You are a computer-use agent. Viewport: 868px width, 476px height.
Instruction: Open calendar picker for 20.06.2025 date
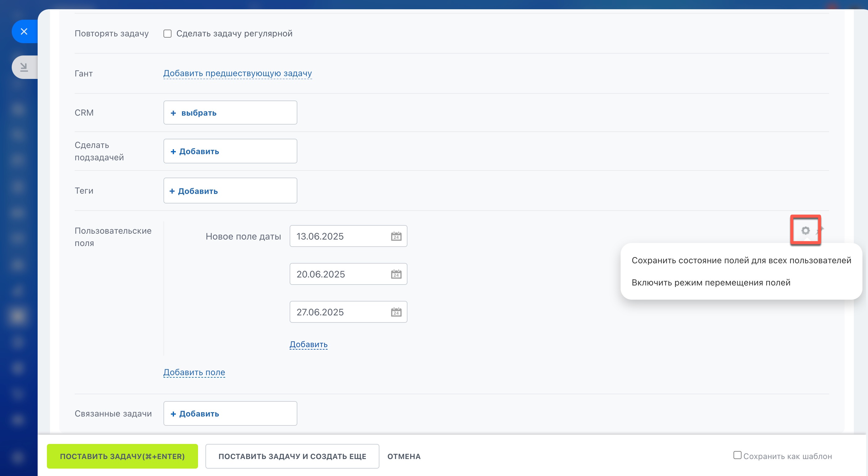[x=396, y=274]
